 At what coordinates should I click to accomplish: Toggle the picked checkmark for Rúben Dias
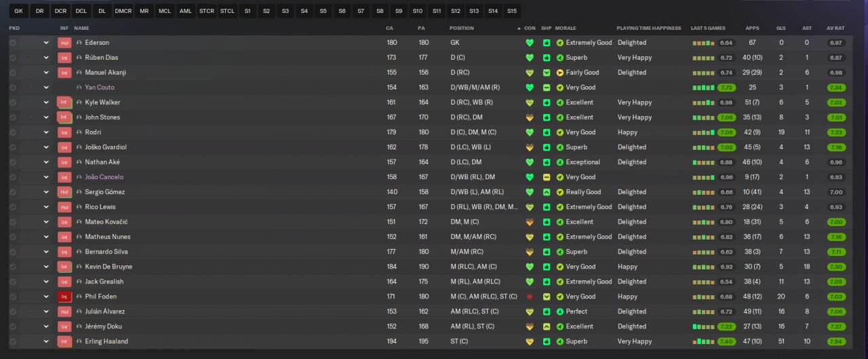pos(13,58)
